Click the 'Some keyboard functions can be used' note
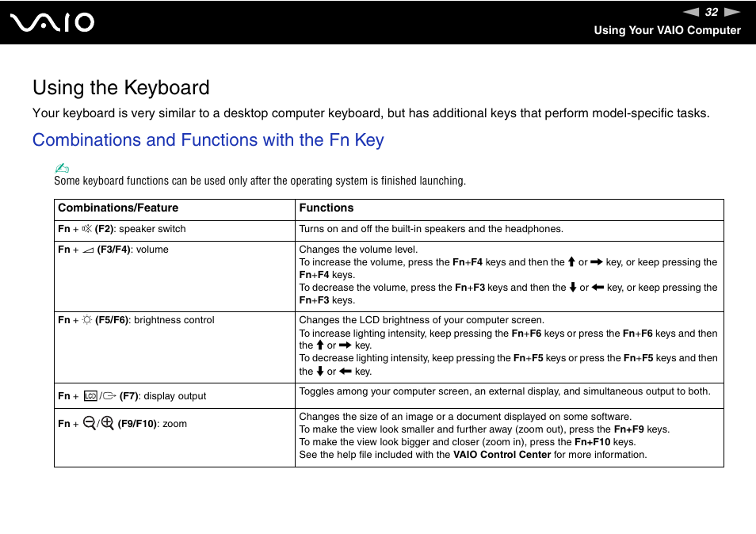Image resolution: width=756 pixels, height=534 pixels. click(260, 181)
